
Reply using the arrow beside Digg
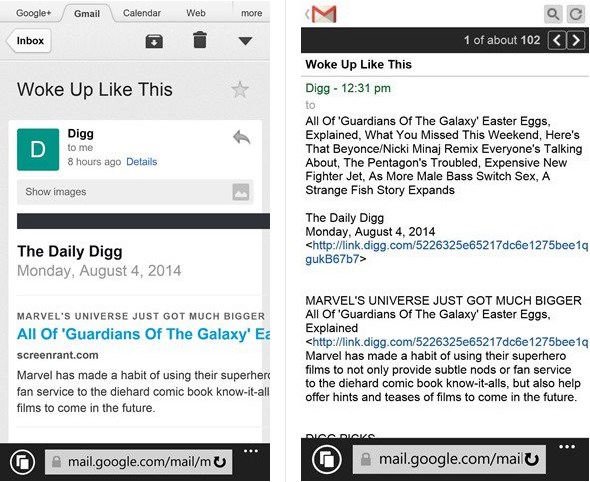click(x=241, y=137)
